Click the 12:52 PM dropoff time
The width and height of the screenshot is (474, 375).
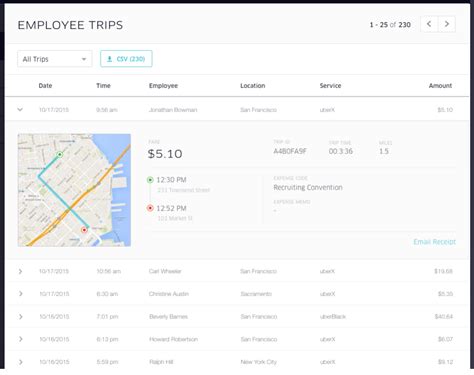171,208
